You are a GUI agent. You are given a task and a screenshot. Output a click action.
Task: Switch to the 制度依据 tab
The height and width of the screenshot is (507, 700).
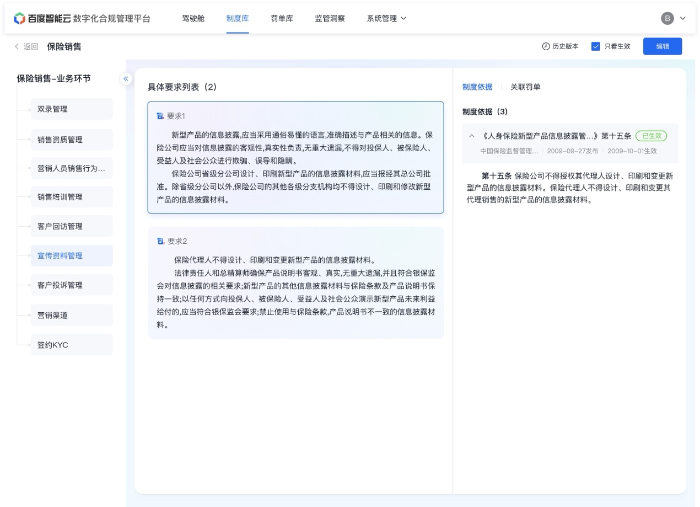(477, 87)
